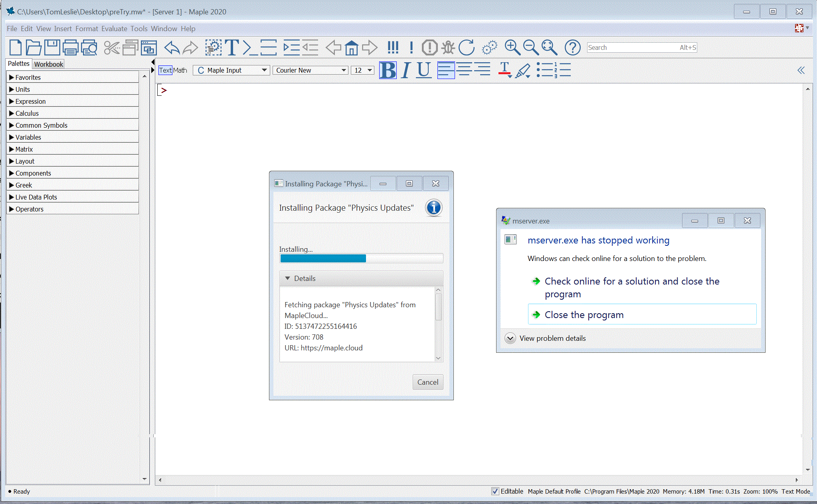Redo the action arrow
Screen dimensions: 817x504
(x=190, y=47)
